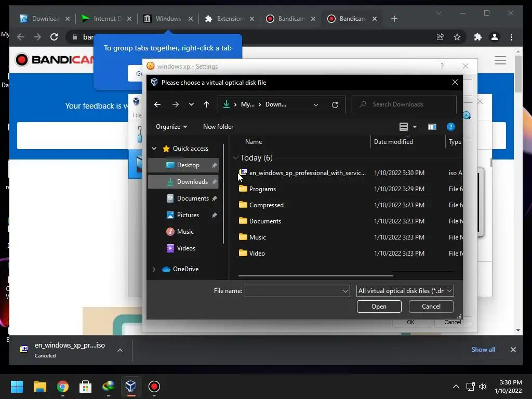The width and height of the screenshot is (532, 399).
Task: Cancel the file chooser dialog
Action: (x=431, y=307)
